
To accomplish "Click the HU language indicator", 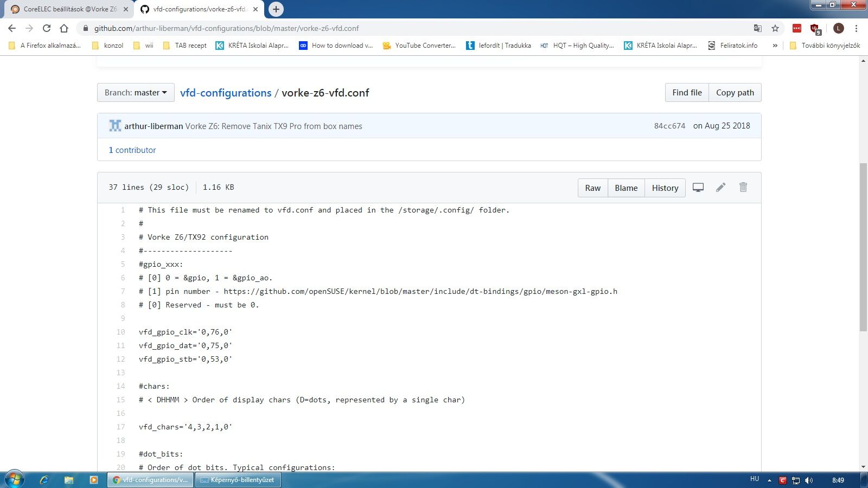I will click(x=755, y=479).
